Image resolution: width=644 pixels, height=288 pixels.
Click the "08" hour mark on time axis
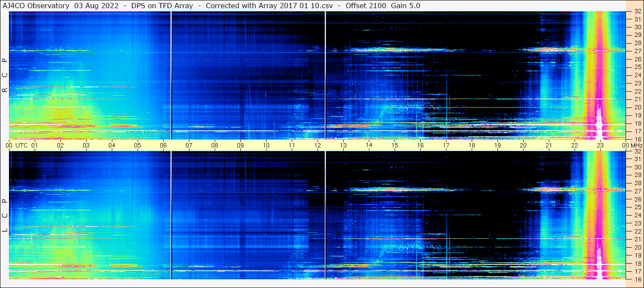click(x=215, y=145)
